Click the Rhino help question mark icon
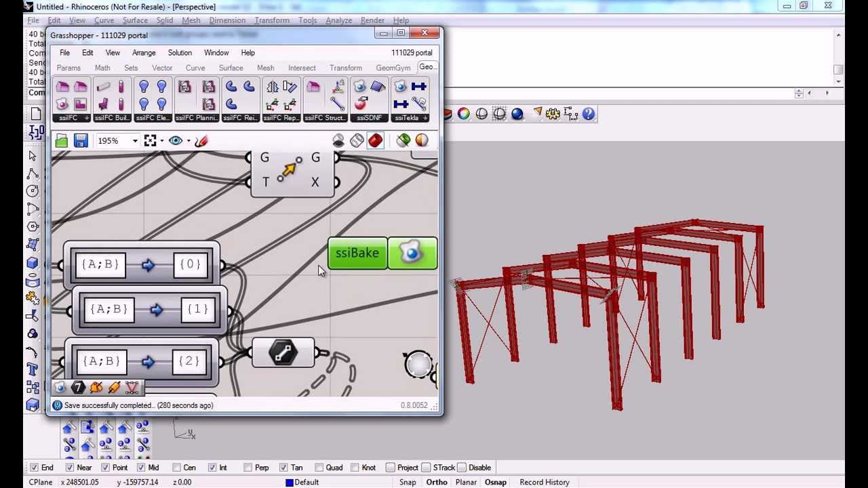868x488 pixels. pos(589,114)
